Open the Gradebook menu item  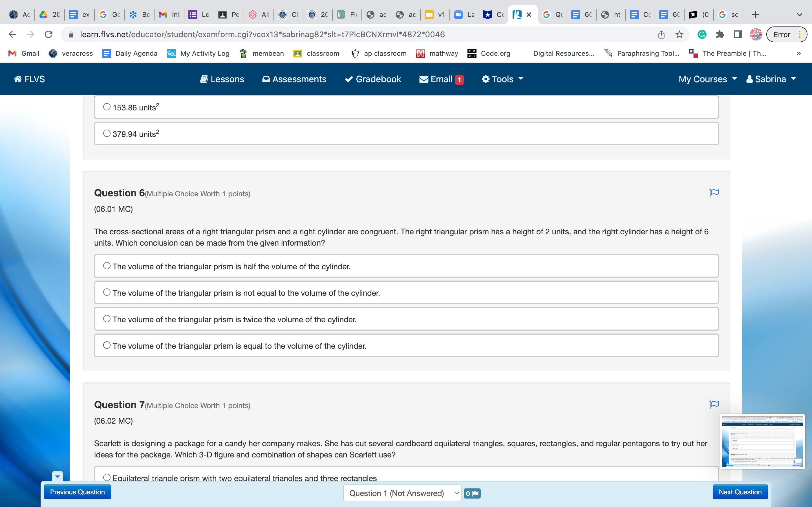[373, 79]
